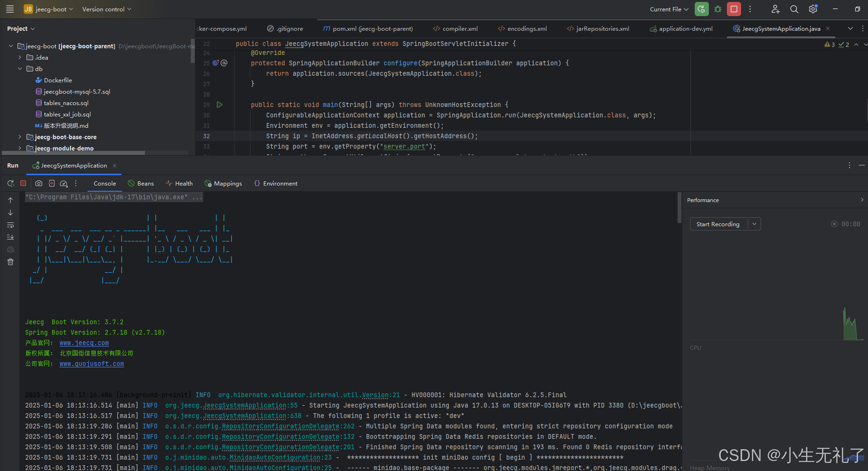Close JeecgSystemApplication.java editor tab
Viewport: 868px width, 471px height.
(828, 28)
